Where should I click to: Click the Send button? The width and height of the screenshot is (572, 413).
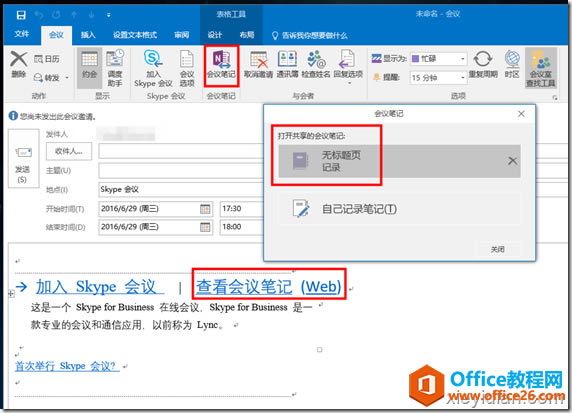pyautogui.click(x=23, y=159)
